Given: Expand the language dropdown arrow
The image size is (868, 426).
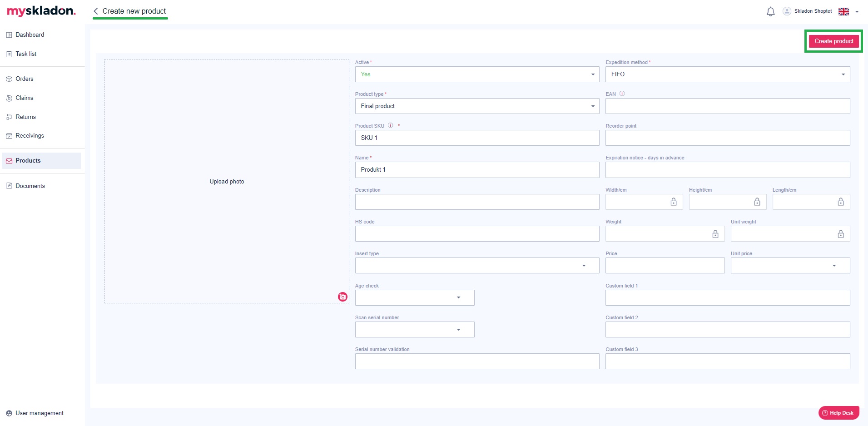Looking at the screenshot, I should pos(857,12).
